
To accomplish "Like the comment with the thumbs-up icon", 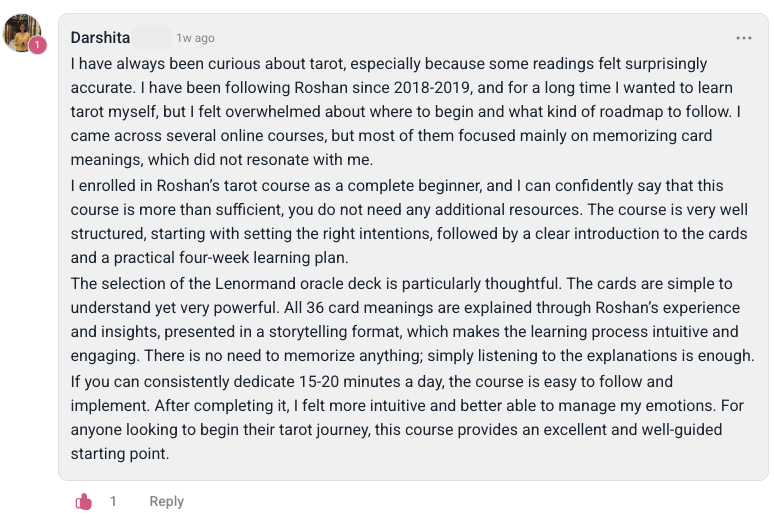I will pyautogui.click(x=84, y=501).
